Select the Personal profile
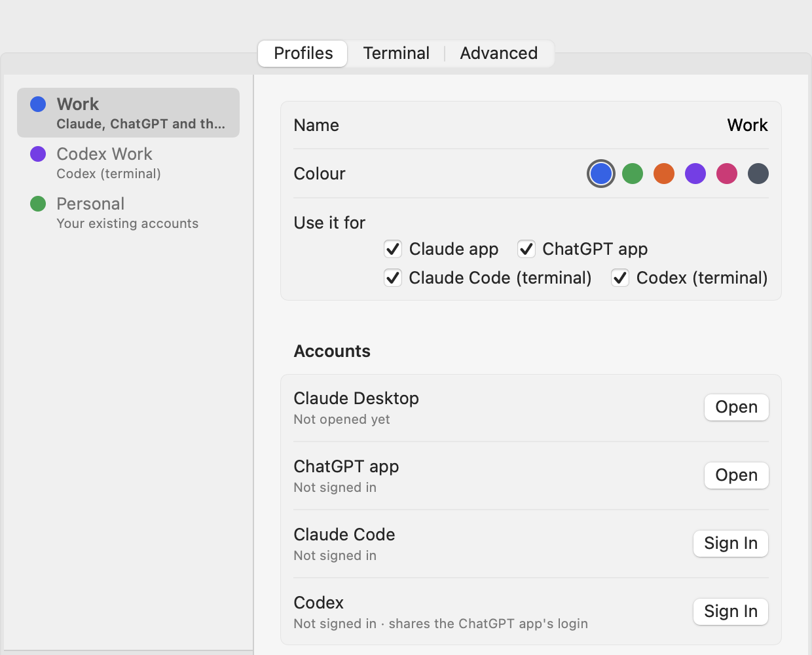The height and width of the screenshot is (655, 812). 128,212
